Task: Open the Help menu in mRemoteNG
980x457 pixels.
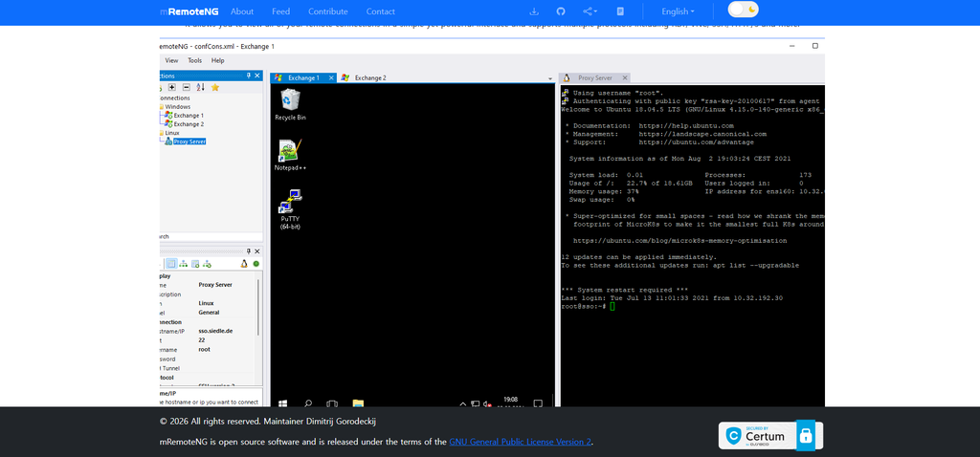Action: 217,60
